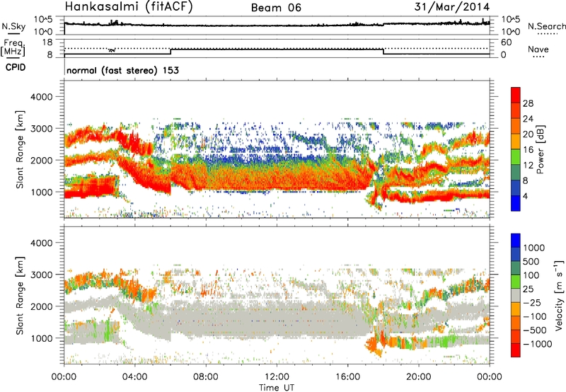Click the frequency step-down at 18:00

[x=383, y=52]
